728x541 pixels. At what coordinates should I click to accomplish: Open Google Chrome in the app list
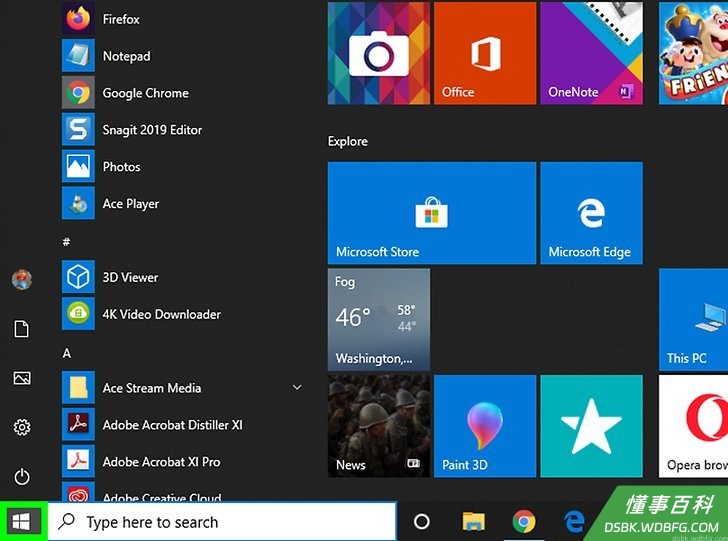click(183, 93)
